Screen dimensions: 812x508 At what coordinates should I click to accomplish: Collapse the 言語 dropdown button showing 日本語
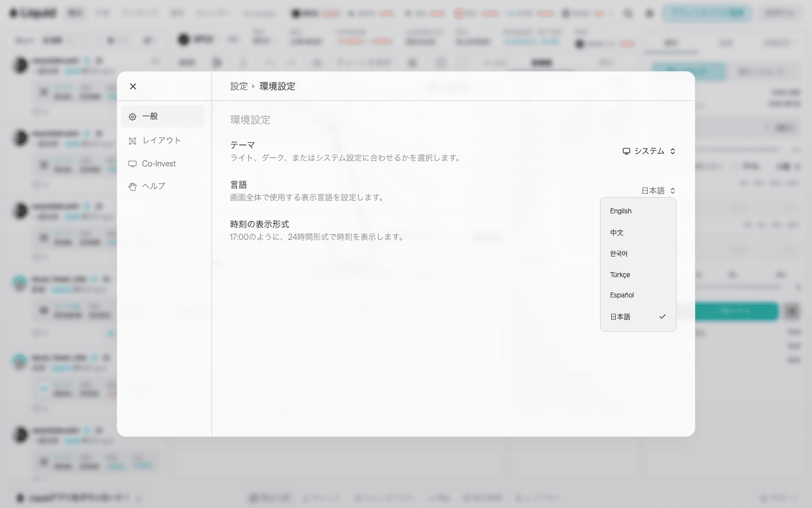pos(658,191)
